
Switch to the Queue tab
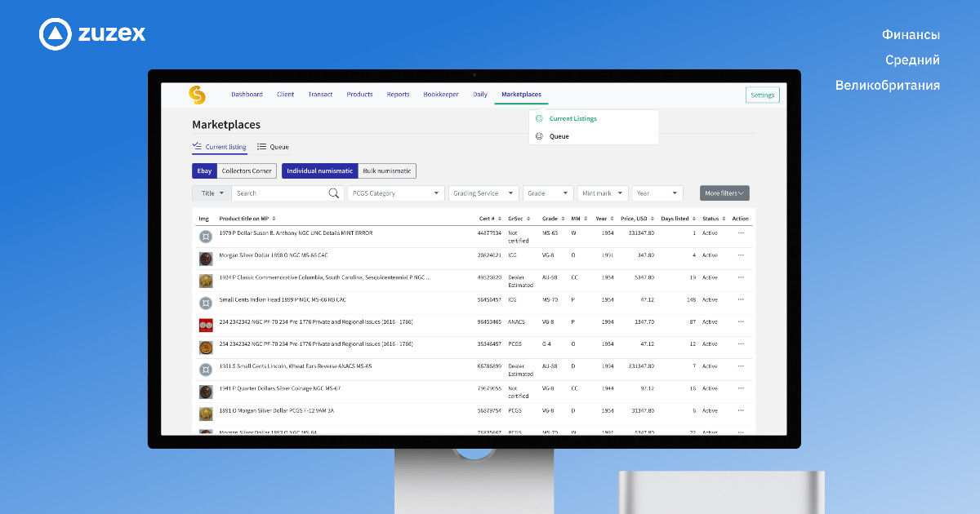(x=274, y=148)
